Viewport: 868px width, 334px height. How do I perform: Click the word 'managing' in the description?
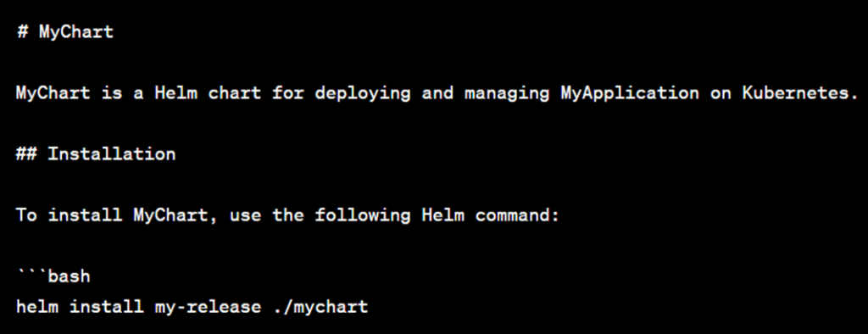tap(507, 93)
